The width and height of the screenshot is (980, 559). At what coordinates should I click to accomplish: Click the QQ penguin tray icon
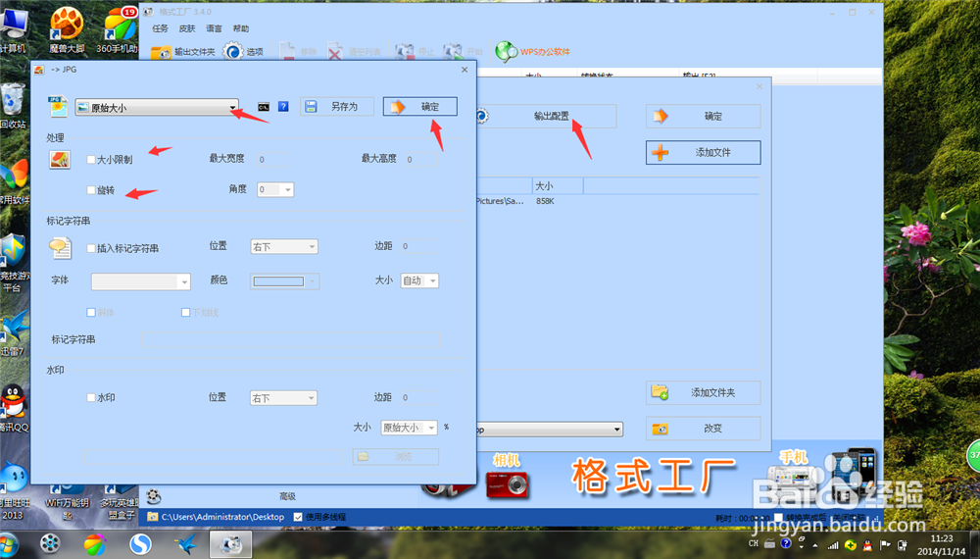tap(867, 544)
